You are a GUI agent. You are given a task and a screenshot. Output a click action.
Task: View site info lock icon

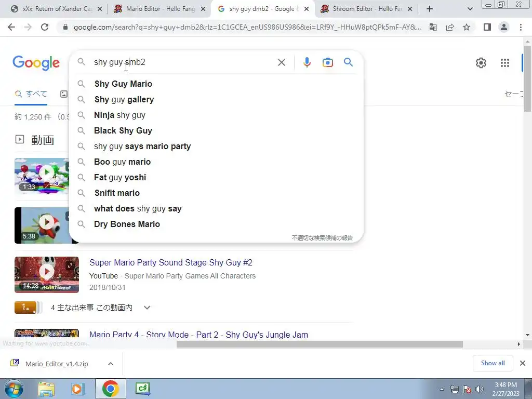coord(65,27)
